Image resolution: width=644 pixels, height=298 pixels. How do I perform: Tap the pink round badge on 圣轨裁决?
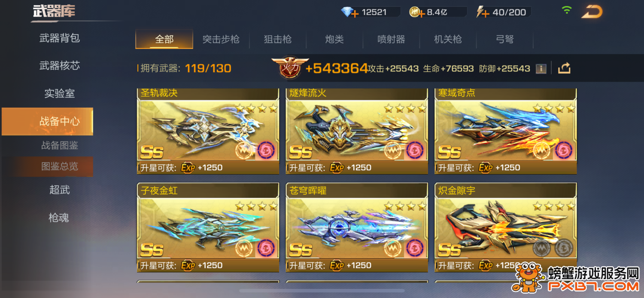pyautogui.click(x=266, y=151)
